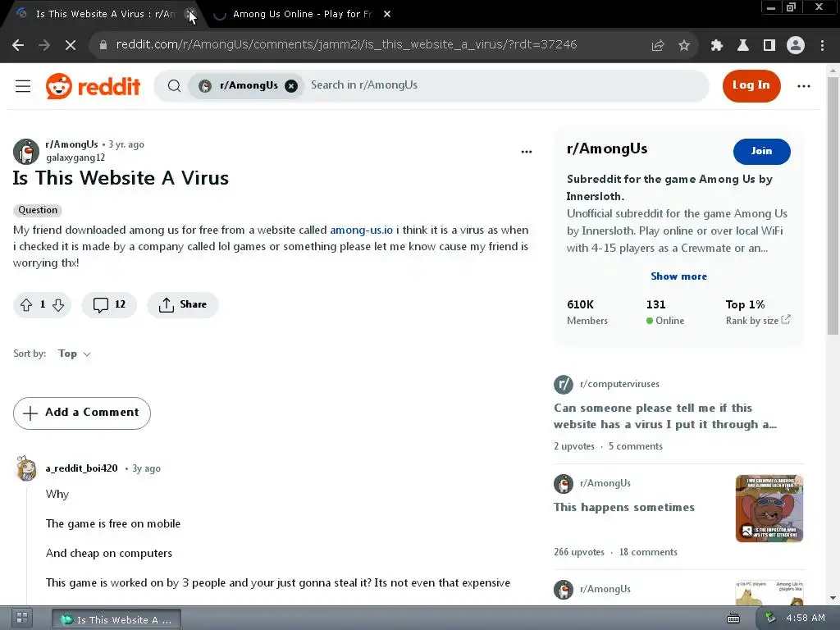This screenshot has width=840, height=630.
Task: Click the r/computerviruses community icon
Action: 564,384
